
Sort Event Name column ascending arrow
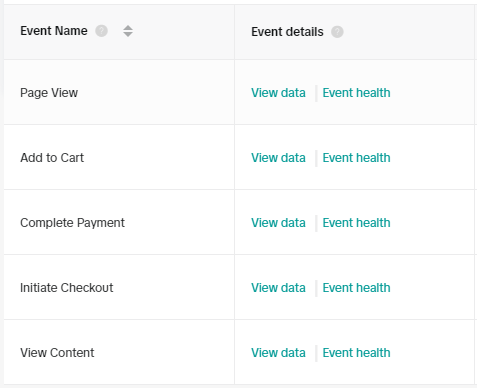pos(128,28)
